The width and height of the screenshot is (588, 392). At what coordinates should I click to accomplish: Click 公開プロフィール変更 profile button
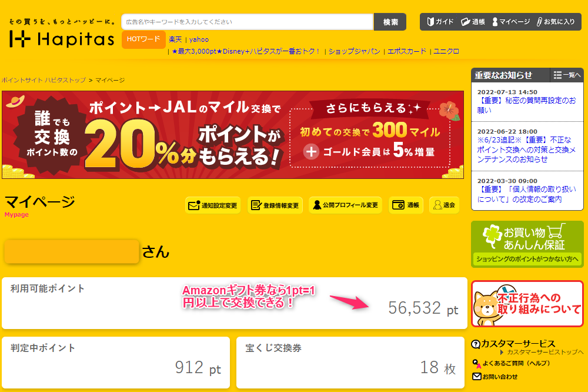pyautogui.click(x=345, y=205)
